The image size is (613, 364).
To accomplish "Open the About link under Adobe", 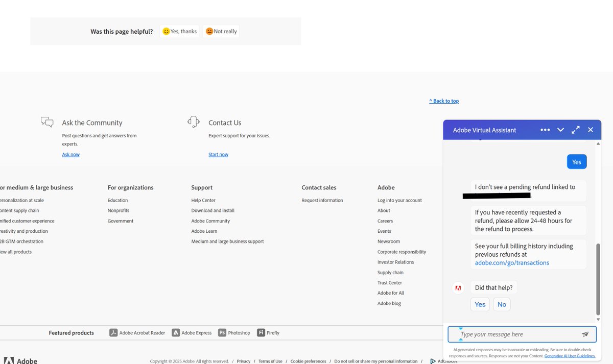I will tap(384, 211).
